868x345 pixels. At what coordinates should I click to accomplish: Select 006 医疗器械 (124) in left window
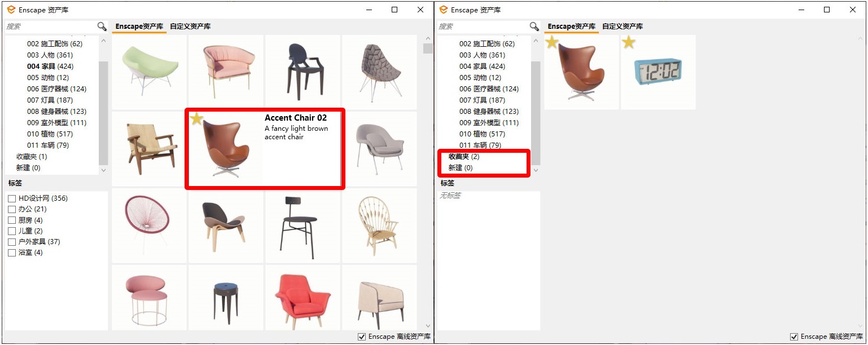[x=56, y=89]
